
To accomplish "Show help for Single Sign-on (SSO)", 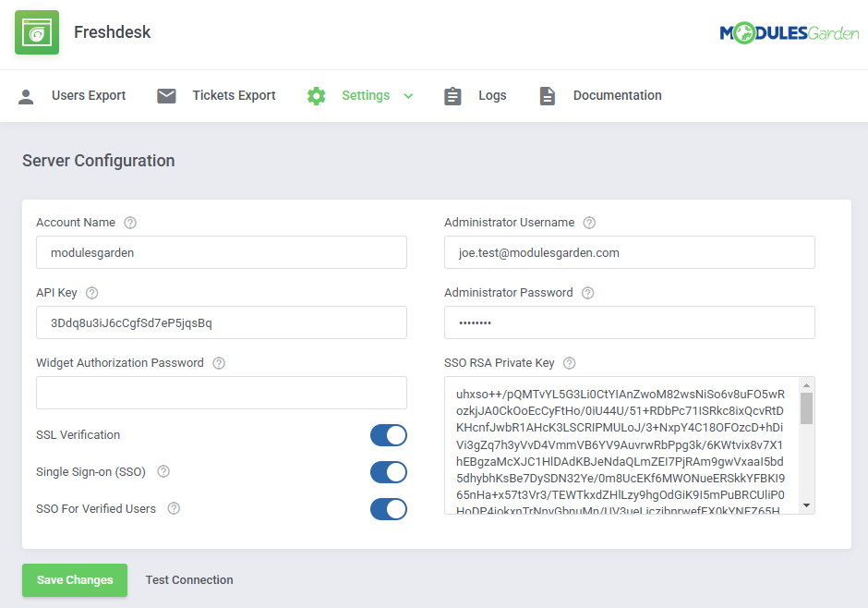I will [163, 471].
